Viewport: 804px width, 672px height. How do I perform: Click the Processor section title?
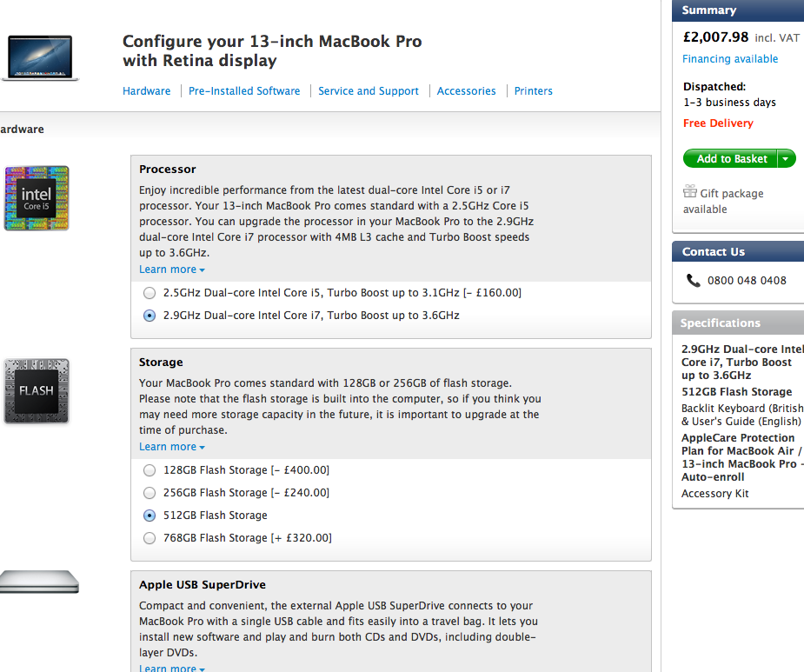(167, 170)
